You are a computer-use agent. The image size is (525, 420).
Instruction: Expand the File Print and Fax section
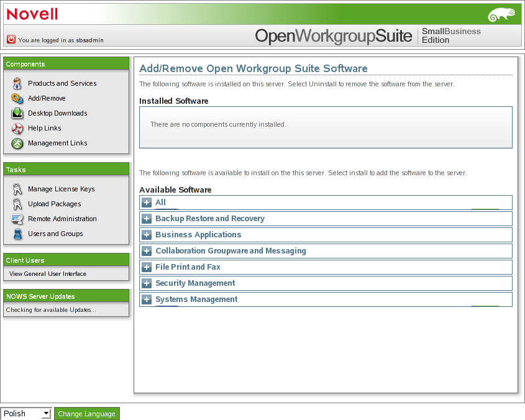coord(147,267)
